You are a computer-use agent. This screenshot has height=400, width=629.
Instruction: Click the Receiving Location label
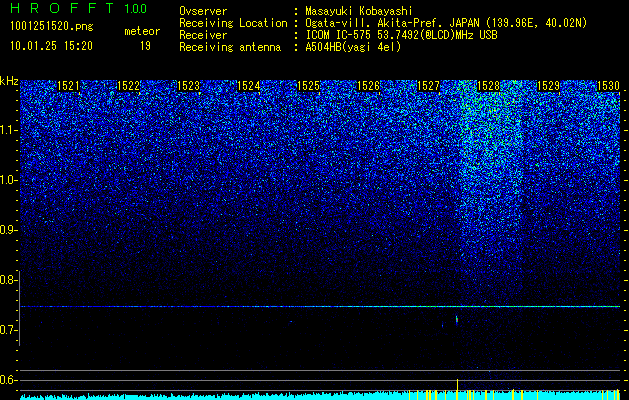point(233,23)
